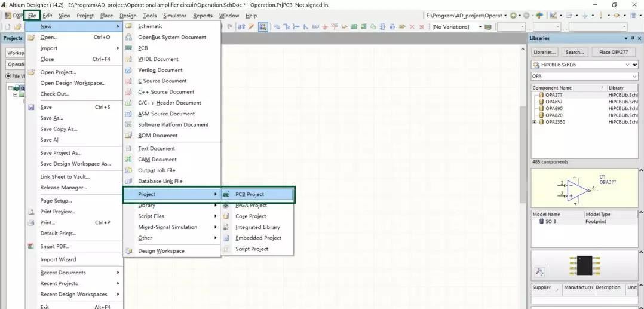This screenshot has height=309, width=644.
Task: Click the CAM Document icon
Action: point(128,160)
